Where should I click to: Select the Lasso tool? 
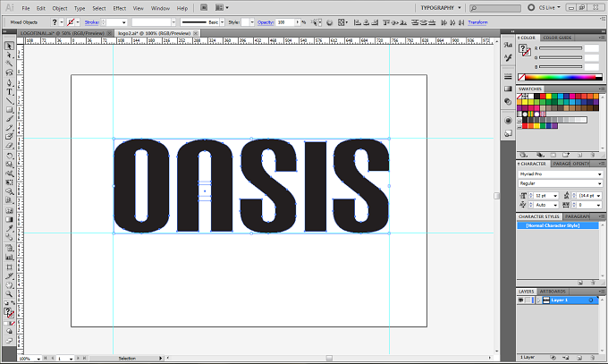9,72
